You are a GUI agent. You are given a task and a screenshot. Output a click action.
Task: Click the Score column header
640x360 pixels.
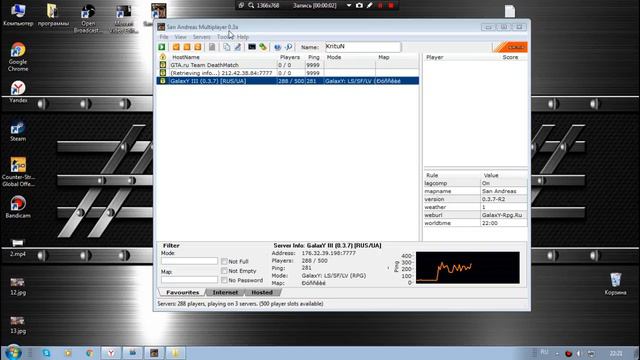point(510,57)
